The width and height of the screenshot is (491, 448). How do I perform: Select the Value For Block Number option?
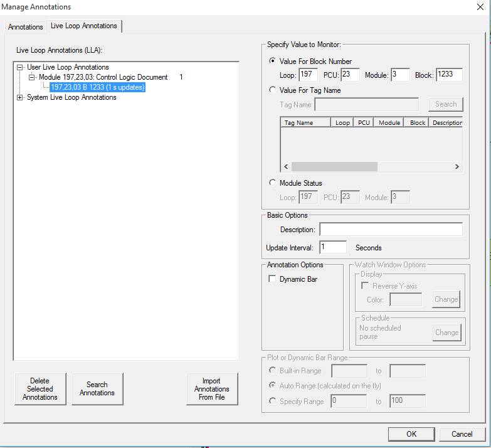[x=272, y=61]
